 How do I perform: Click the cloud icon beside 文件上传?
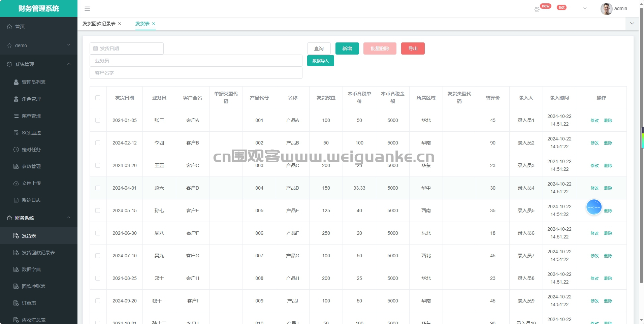pyautogui.click(x=16, y=183)
